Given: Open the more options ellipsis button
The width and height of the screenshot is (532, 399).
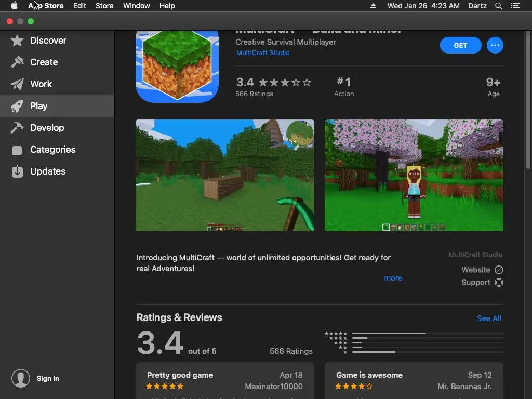Looking at the screenshot, I should tap(495, 45).
